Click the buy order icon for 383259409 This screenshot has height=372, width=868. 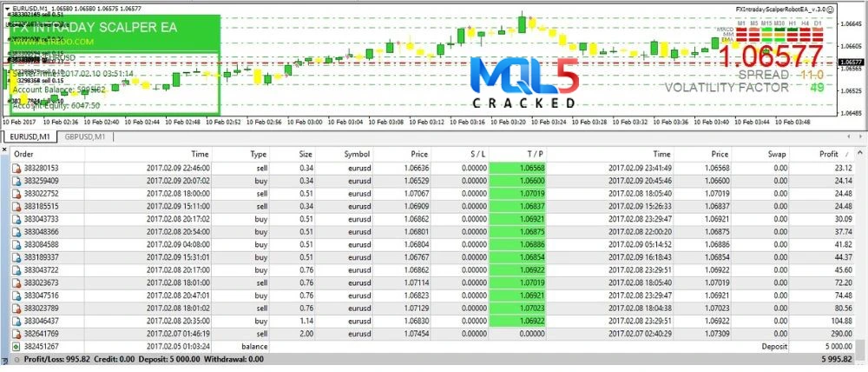(x=16, y=181)
